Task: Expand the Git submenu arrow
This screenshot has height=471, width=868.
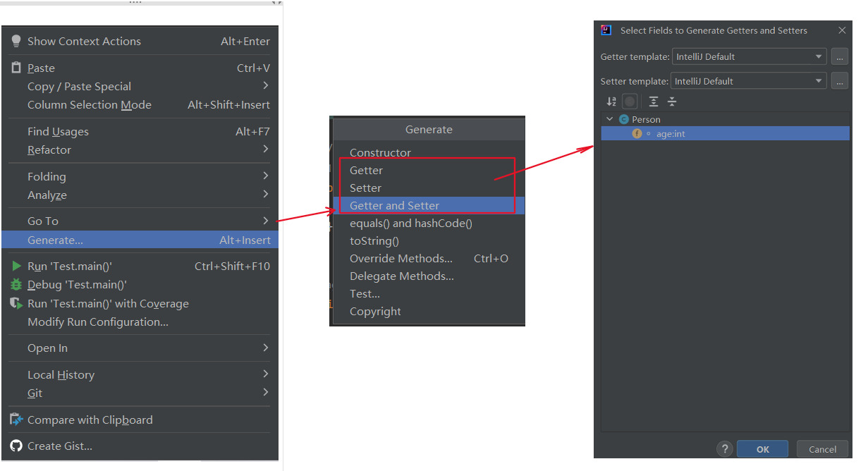Action: 266,392
